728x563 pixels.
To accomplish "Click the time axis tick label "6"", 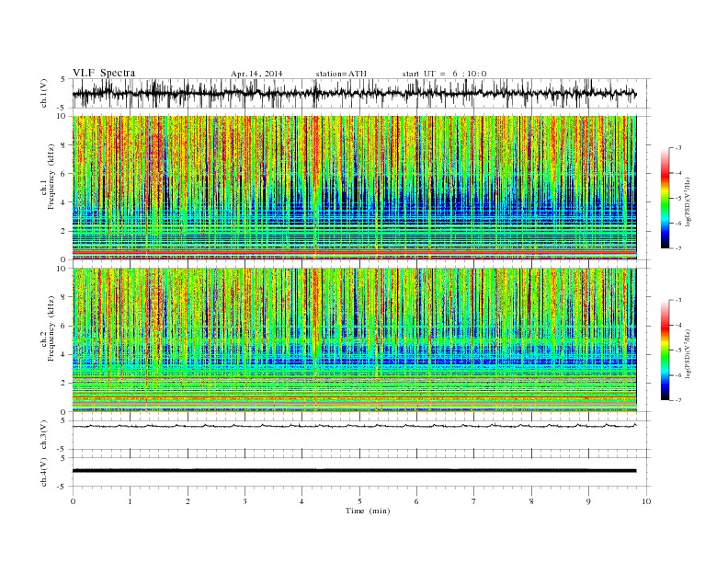I will [x=416, y=501].
